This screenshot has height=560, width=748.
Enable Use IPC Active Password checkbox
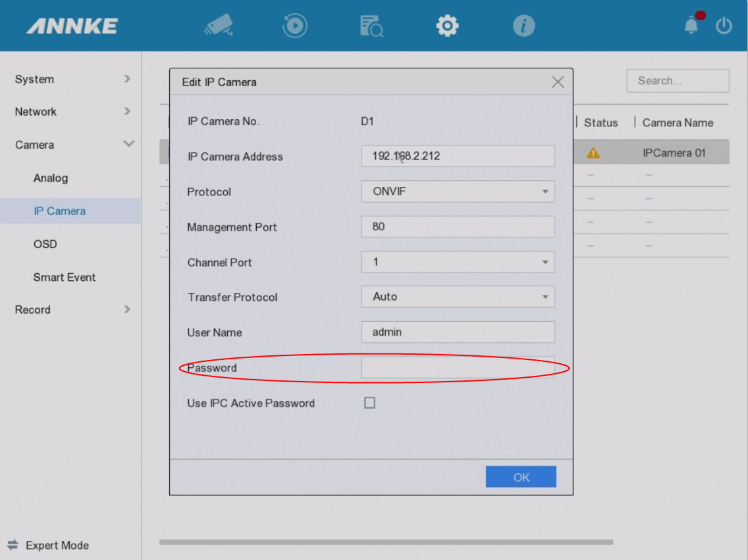tap(370, 403)
